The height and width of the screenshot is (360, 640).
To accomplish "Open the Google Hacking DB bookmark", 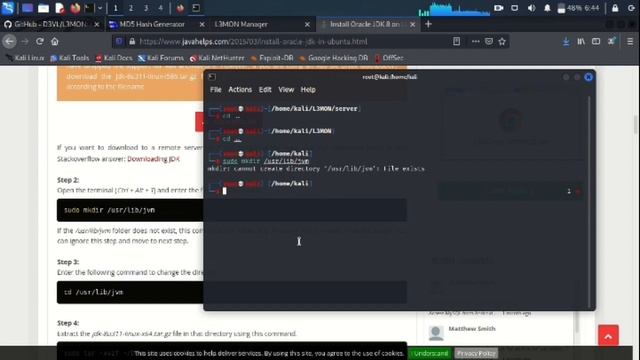I will 334,58.
